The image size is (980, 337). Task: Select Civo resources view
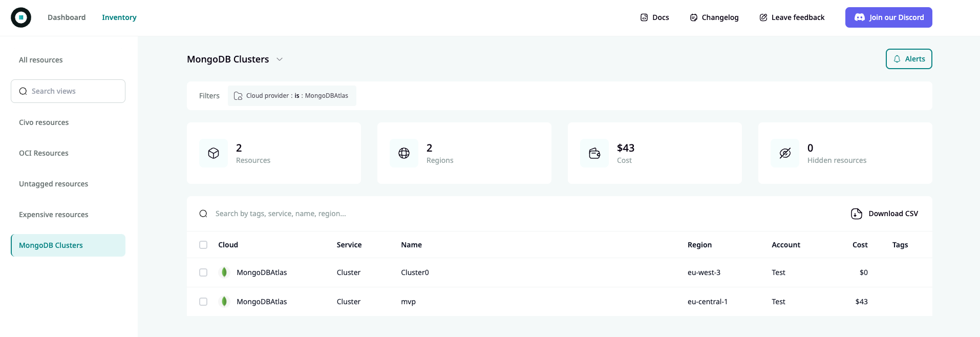pos(68,122)
